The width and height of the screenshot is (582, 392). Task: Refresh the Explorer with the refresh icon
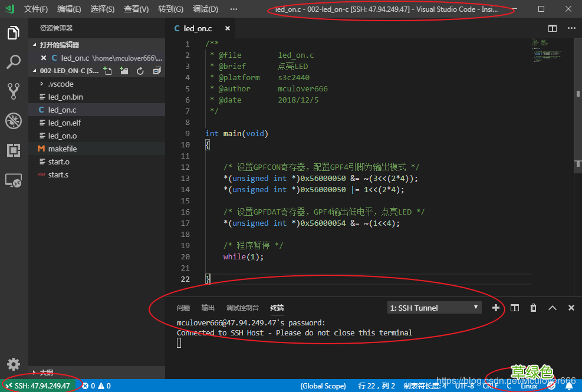[x=140, y=70]
